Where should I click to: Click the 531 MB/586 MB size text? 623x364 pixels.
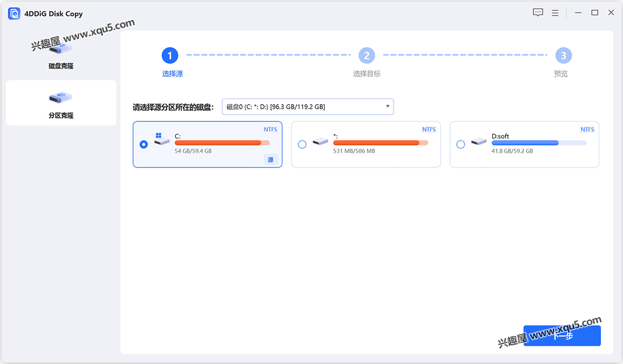(354, 151)
